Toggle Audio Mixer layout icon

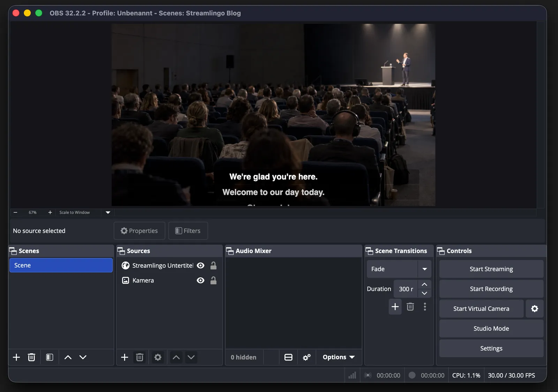pyautogui.click(x=288, y=357)
